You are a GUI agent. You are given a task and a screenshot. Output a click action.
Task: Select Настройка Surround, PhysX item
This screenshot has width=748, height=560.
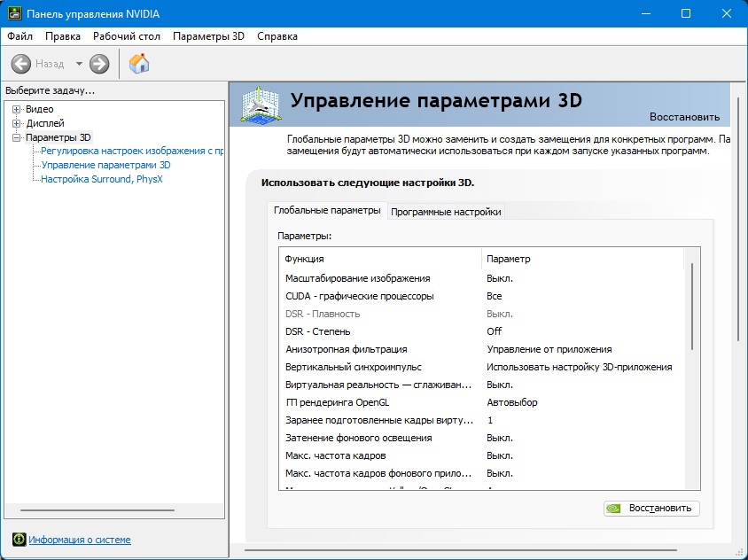(102, 179)
